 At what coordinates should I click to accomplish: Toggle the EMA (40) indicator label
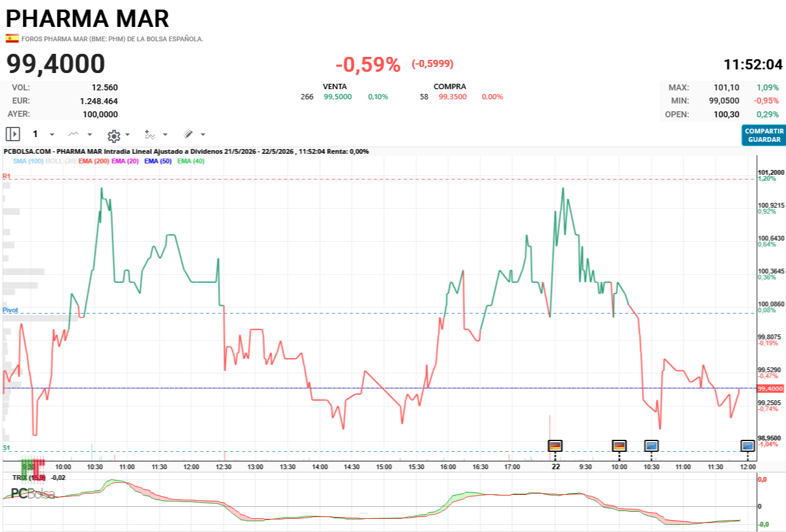click(191, 161)
